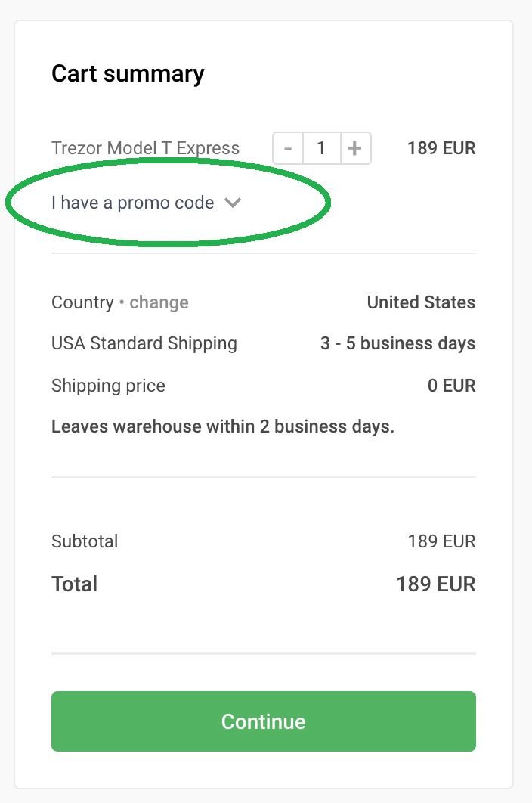Click the green Continue button
The image size is (532, 803).
click(264, 721)
